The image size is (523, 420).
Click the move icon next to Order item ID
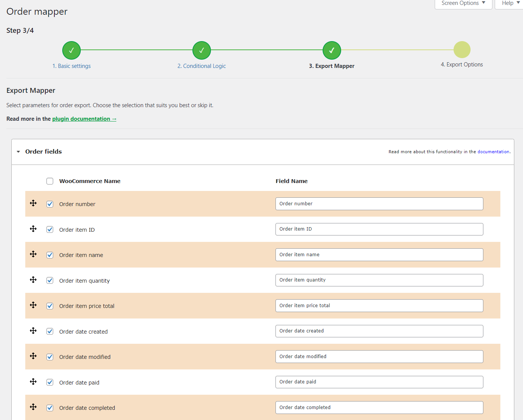pos(33,229)
